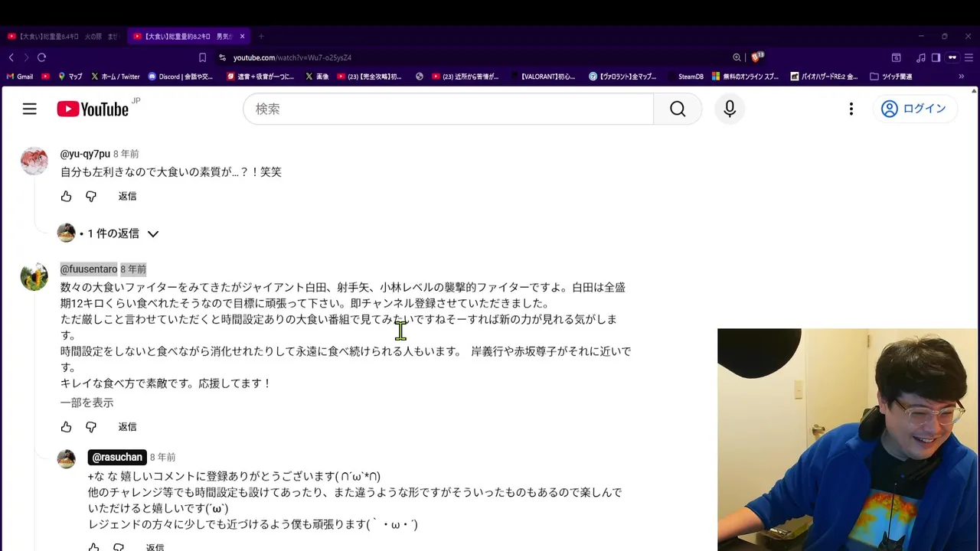Viewport: 980px width, 551px height.
Task: Open the バイオハザードRE:2 bookmark
Action: [x=825, y=77]
